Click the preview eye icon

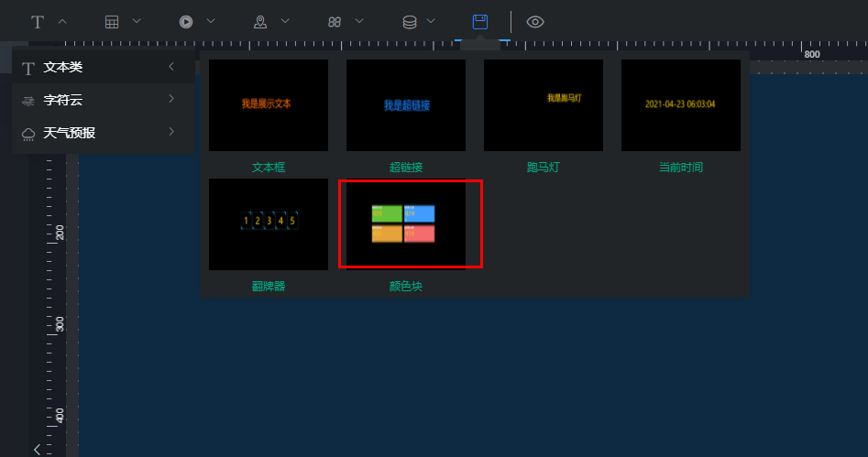(535, 22)
